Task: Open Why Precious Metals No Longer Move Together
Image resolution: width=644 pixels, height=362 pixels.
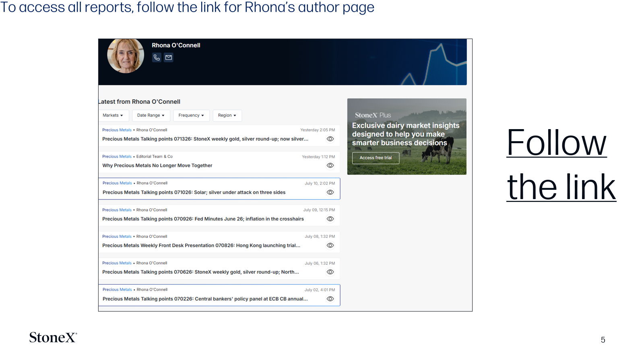Action: 157,165
